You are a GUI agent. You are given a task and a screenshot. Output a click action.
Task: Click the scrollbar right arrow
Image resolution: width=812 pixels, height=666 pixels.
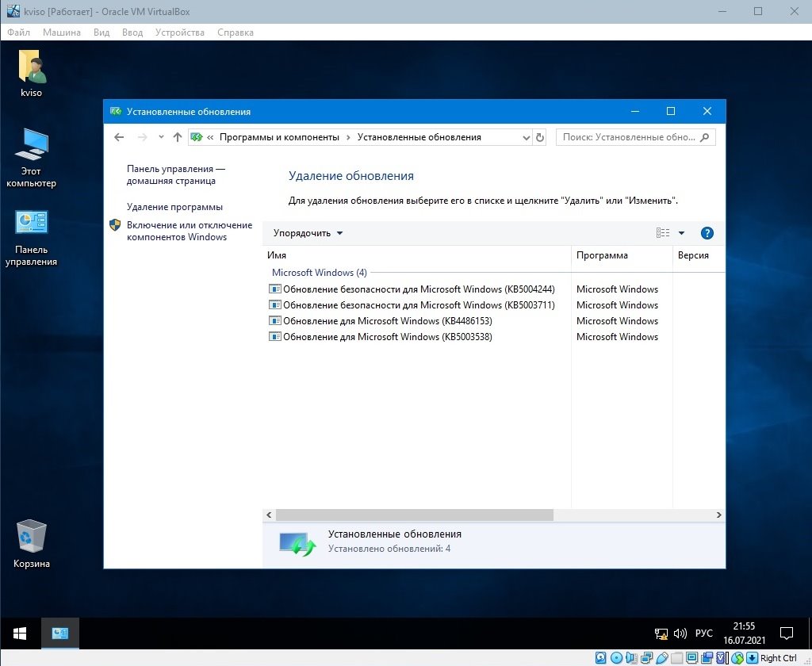point(718,515)
